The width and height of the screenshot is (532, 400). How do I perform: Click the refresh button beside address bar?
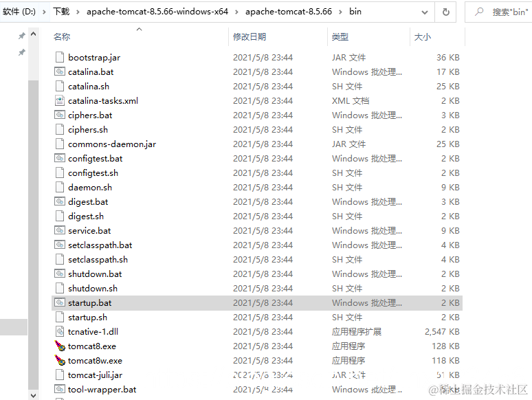[446, 12]
